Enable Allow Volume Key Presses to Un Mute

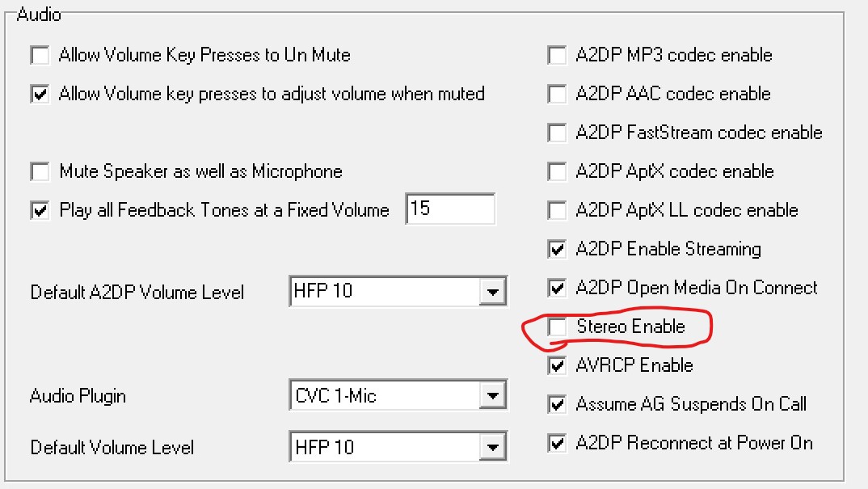(x=40, y=56)
